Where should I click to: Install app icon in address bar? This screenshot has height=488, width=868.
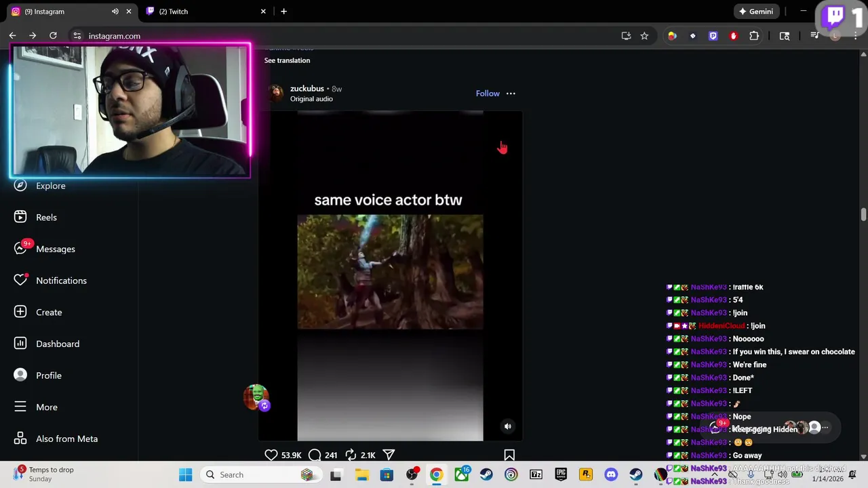(x=626, y=36)
